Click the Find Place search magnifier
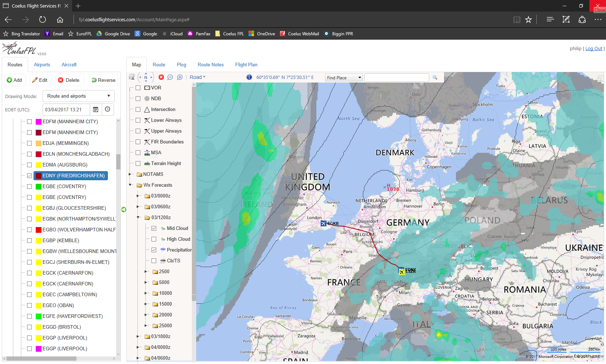 tap(435, 77)
